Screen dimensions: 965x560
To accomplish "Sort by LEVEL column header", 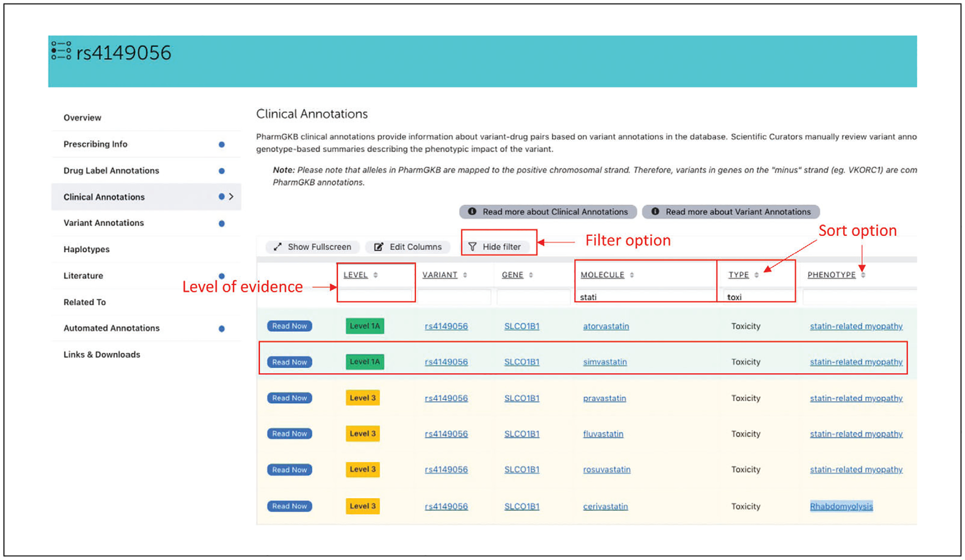I will pyautogui.click(x=356, y=275).
